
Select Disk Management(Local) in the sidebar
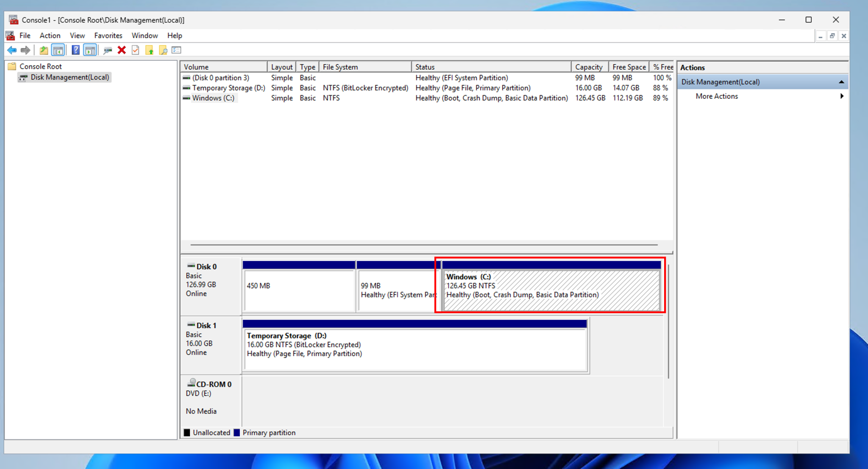click(70, 77)
